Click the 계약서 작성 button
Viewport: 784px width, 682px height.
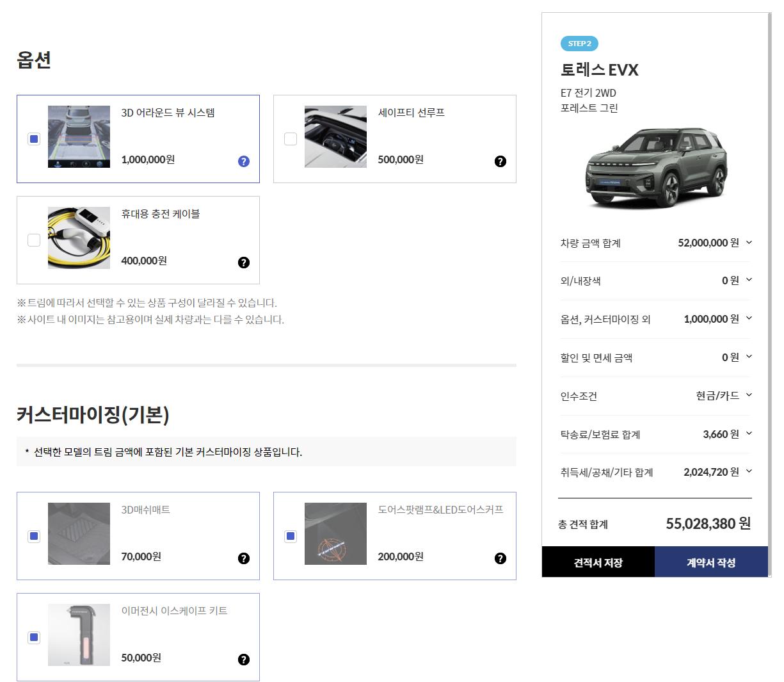[x=711, y=562]
